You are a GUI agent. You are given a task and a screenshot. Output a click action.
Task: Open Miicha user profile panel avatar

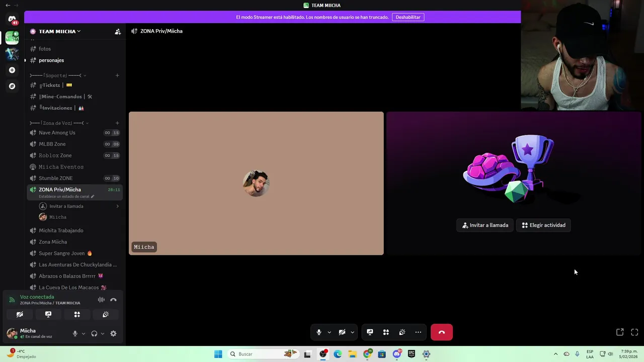coord(12,333)
